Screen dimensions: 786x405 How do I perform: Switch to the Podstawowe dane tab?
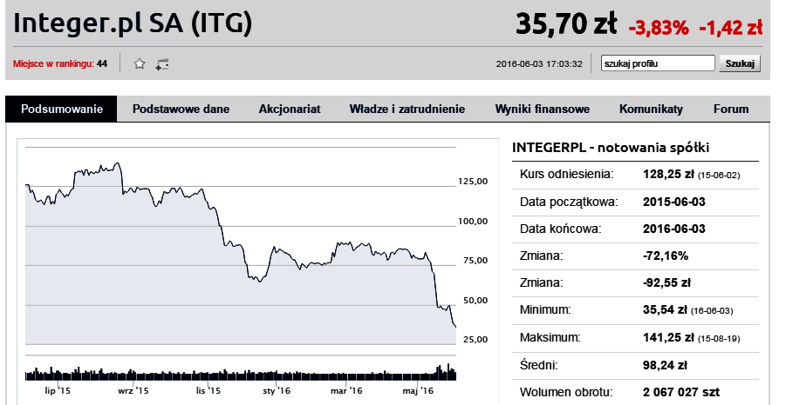click(181, 109)
